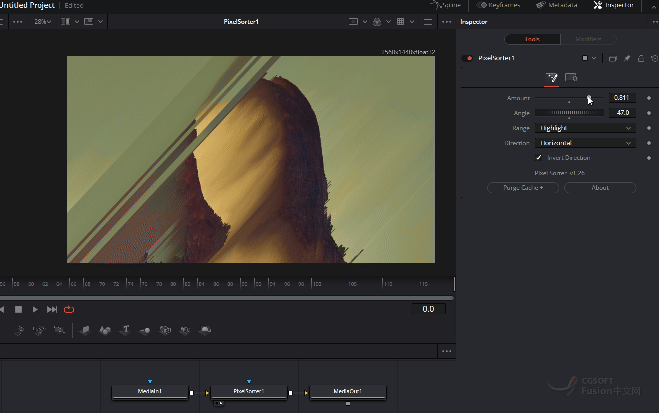The image size is (659, 413).
Task: Open the Controls tab icon in Inspector
Action: click(551, 78)
